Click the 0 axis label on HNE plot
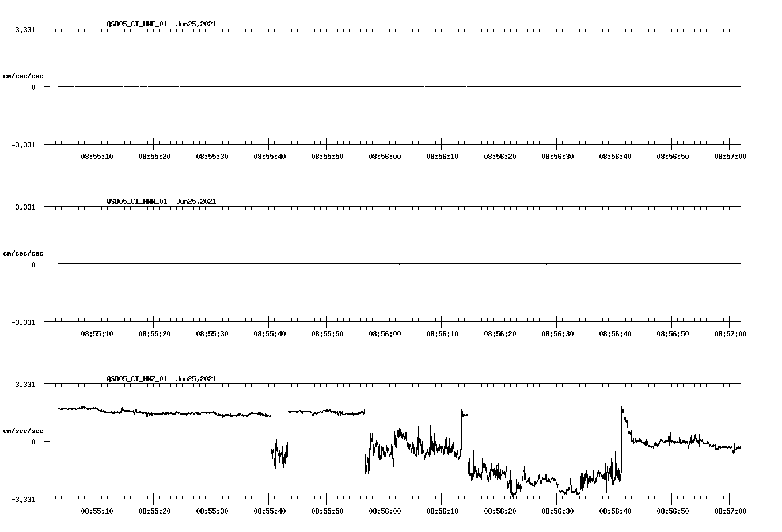This screenshot has height=532, width=782. pyautogui.click(x=33, y=87)
